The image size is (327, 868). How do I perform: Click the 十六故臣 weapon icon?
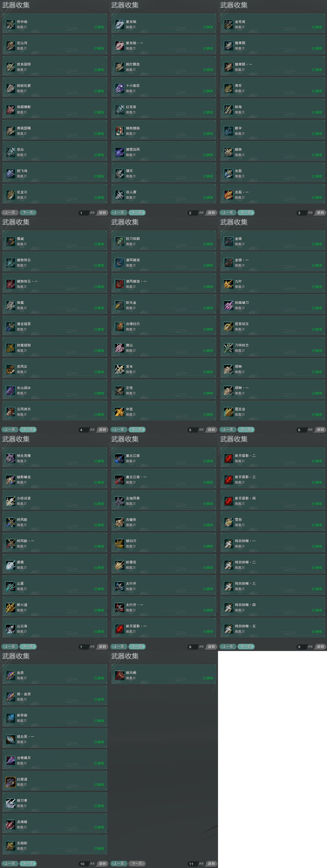tap(120, 88)
